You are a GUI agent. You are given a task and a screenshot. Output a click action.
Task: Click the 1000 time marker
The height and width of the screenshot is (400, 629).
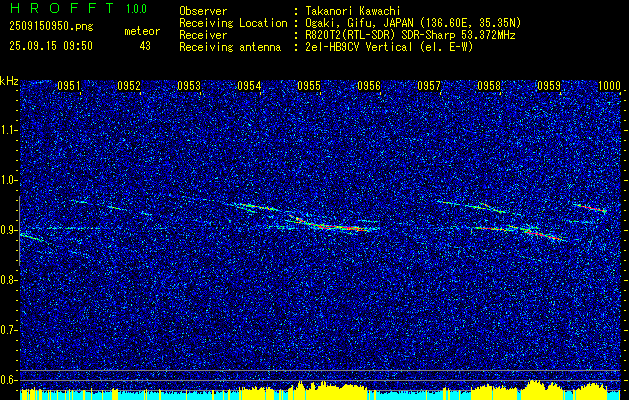[x=609, y=86]
